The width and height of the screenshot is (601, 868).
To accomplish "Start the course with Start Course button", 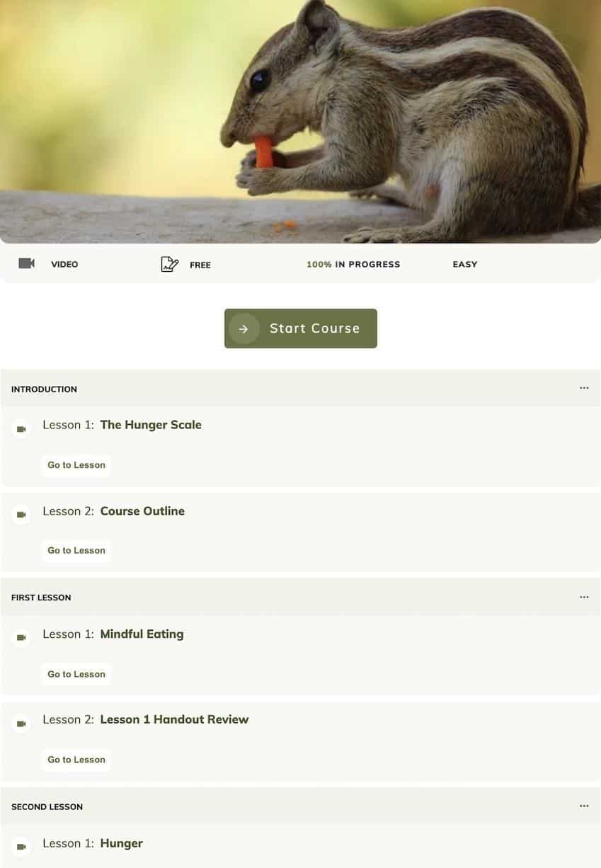I will [301, 329].
